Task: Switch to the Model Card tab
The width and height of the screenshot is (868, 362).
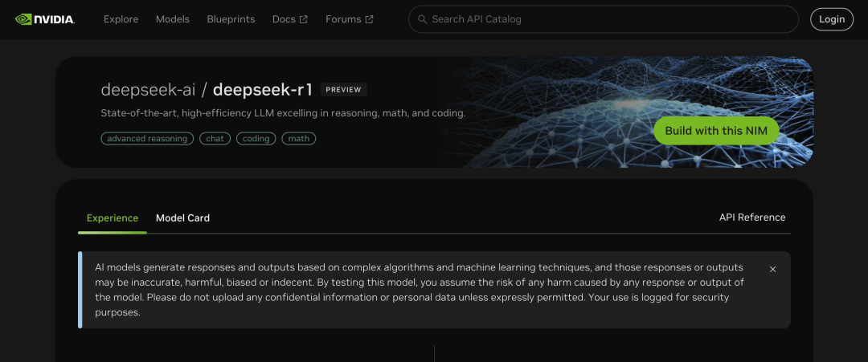Action: [182, 218]
